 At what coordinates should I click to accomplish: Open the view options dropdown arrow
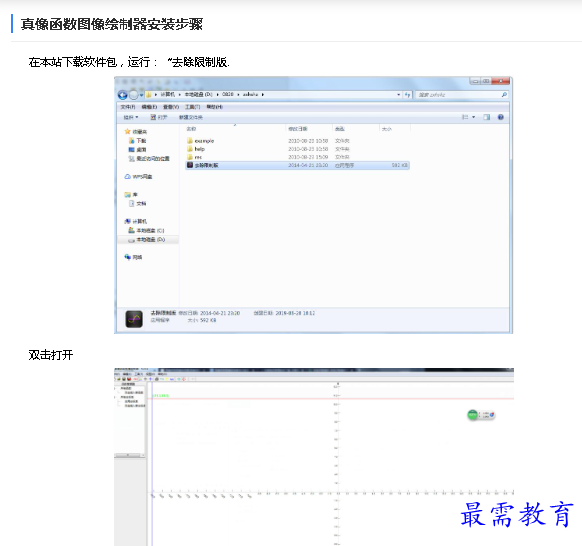coord(474,117)
